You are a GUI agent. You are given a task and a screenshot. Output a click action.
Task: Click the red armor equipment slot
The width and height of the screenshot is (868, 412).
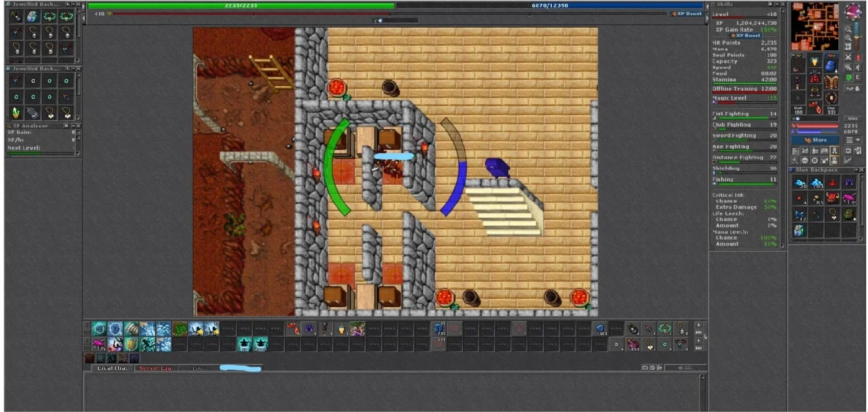pos(815,77)
